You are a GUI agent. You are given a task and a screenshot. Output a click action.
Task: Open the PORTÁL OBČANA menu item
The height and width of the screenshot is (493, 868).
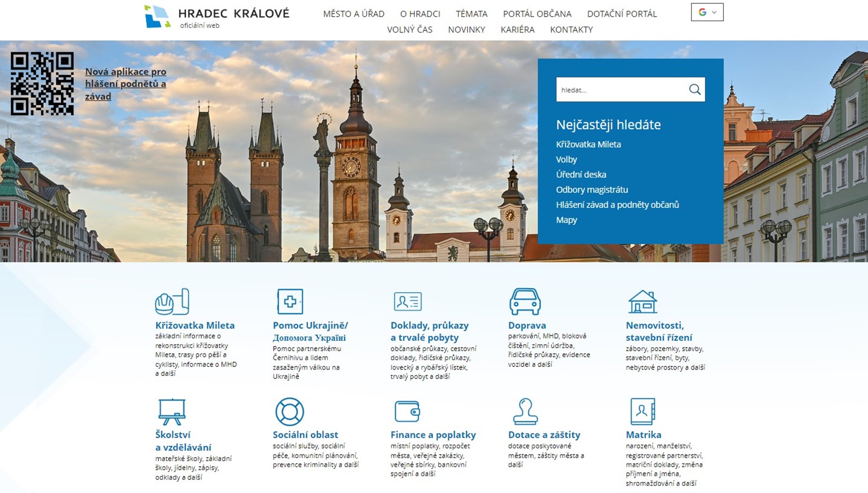click(537, 14)
